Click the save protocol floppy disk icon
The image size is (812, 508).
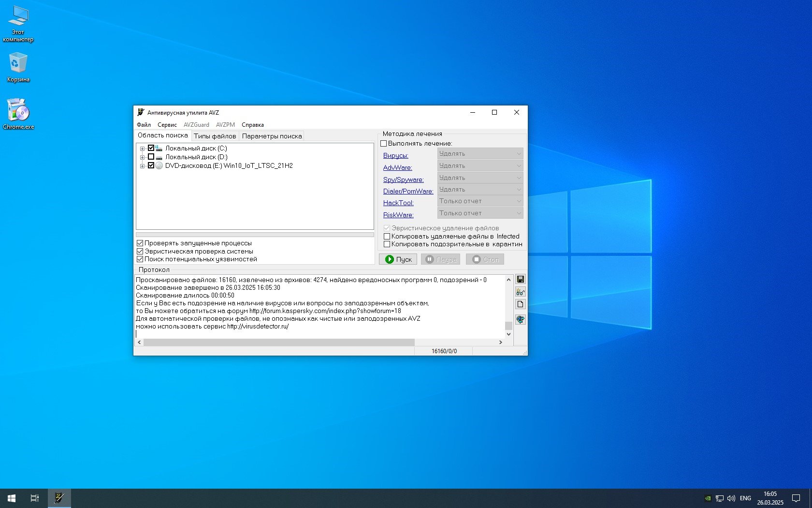pyautogui.click(x=520, y=279)
